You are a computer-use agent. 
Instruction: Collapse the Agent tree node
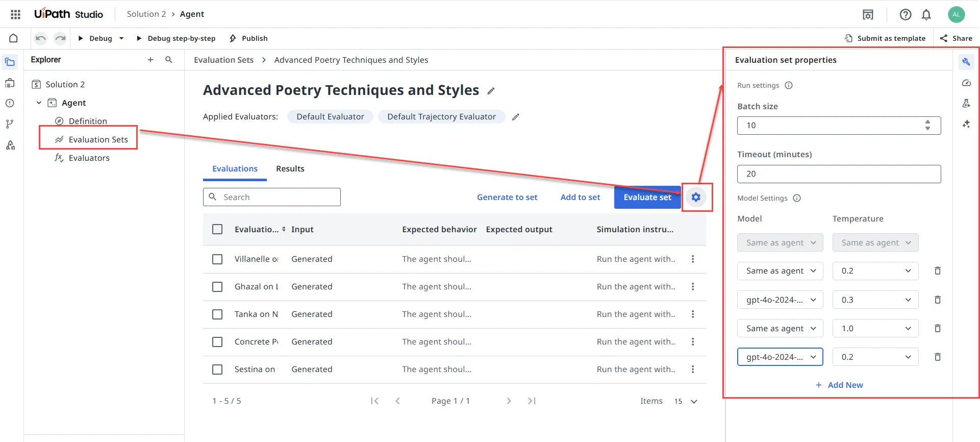tap(39, 103)
